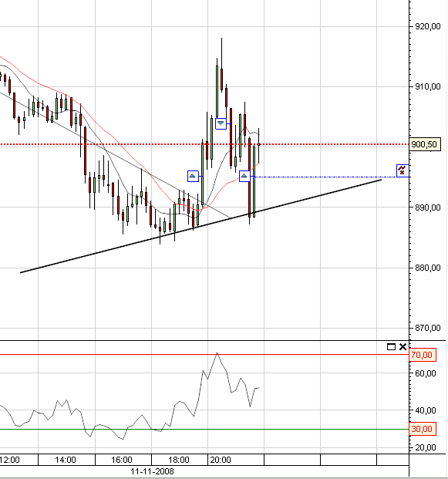This screenshot has height=479, width=448.
Task: Select the blue dash-dot order level line
Action: (327, 177)
